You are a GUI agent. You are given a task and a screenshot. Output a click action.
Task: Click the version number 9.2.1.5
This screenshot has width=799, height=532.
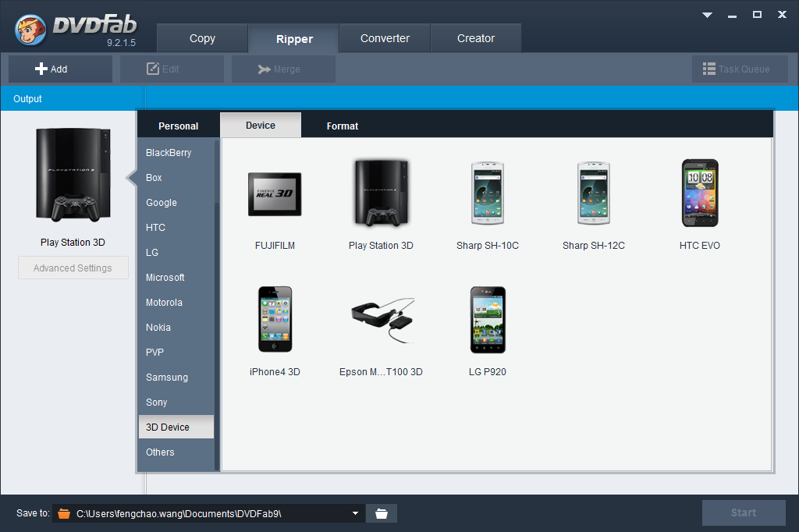click(121, 43)
